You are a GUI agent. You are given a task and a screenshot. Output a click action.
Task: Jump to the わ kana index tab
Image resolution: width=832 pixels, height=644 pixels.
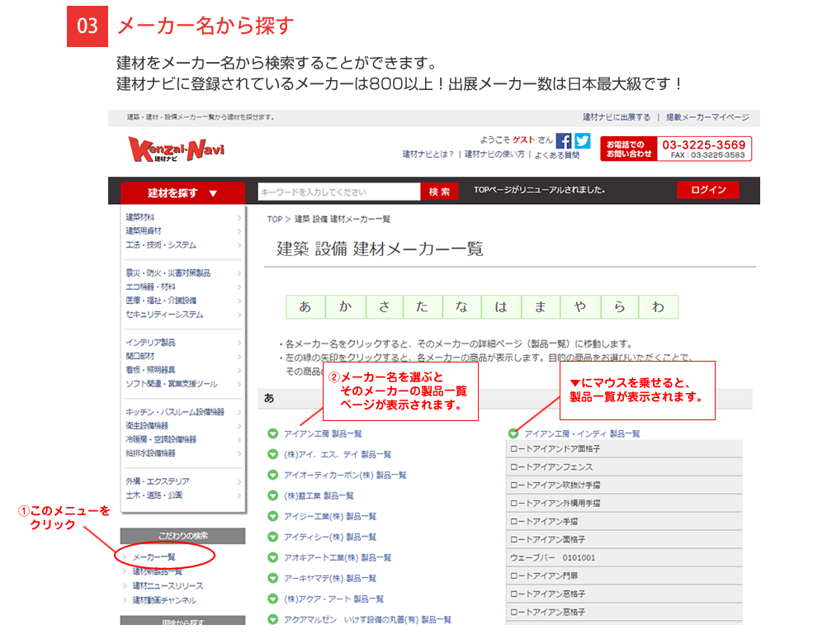pos(658,307)
